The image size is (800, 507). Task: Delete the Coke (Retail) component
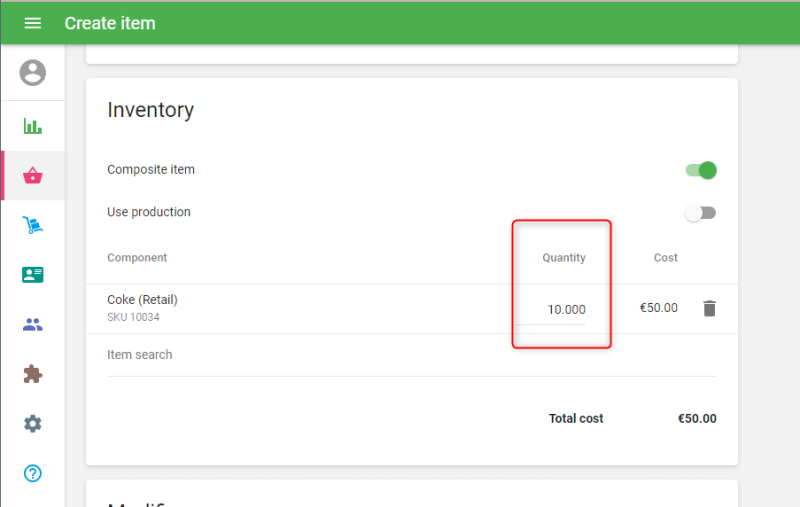[709, 308]
